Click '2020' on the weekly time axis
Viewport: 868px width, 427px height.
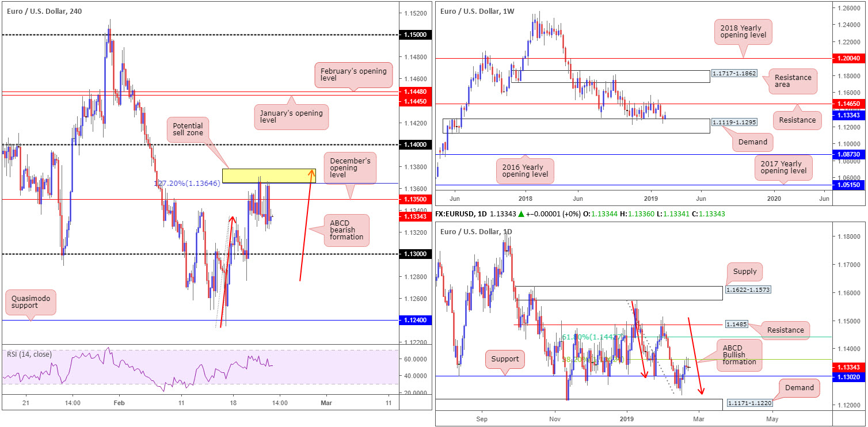(774, 199)
